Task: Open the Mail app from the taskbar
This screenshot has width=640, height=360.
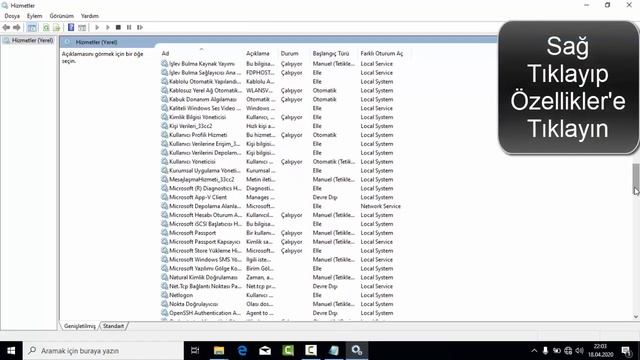Action: pos(265,351)
